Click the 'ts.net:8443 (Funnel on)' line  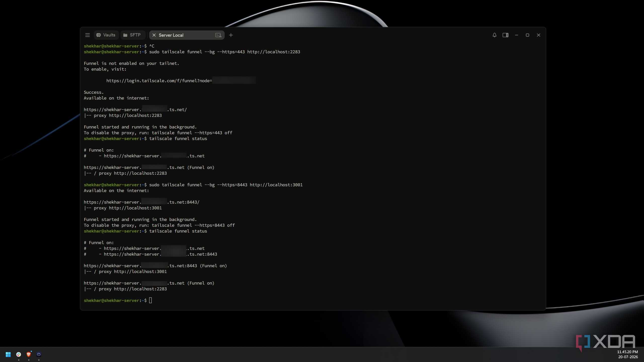pos(155,266)
